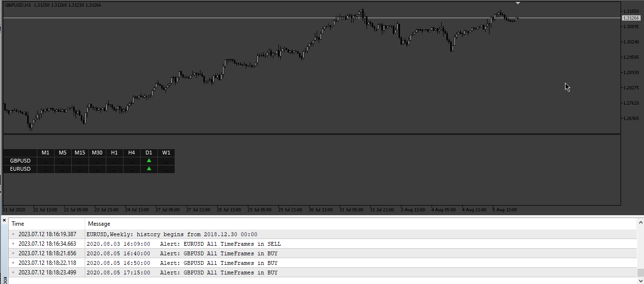The height and width of the screenshot is (284, 644).
Task: Click the '5 Aug 13:00' time axis label
Action: [505, 209]
